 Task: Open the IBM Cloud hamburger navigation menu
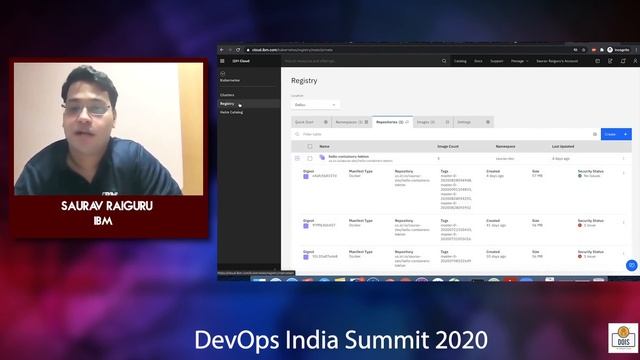pos(222,61)
